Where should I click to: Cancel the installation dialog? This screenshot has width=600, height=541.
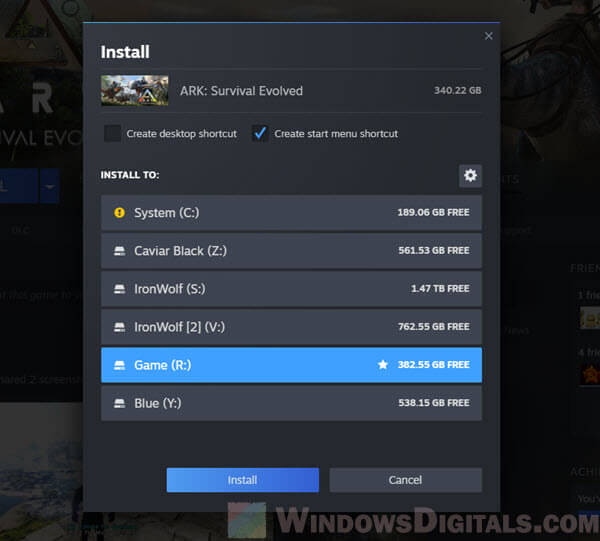pyautogui.click(x=405, y=480)
